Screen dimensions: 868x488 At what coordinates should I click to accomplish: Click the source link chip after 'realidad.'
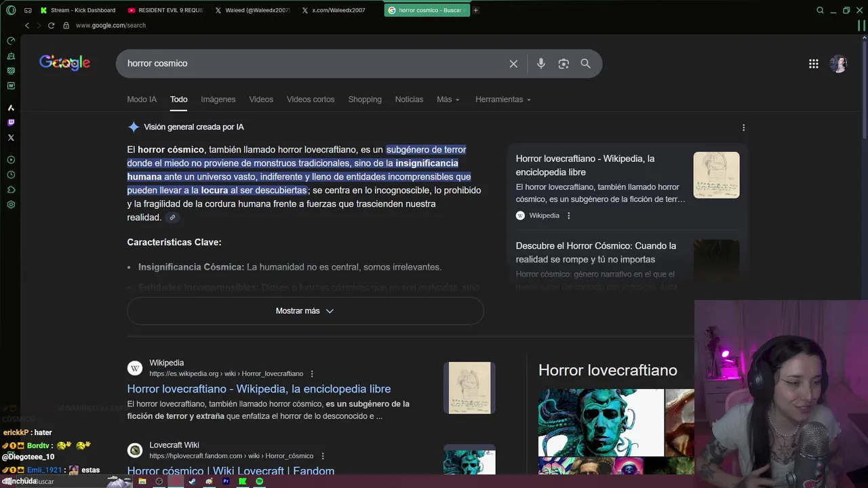coord(172,218)
